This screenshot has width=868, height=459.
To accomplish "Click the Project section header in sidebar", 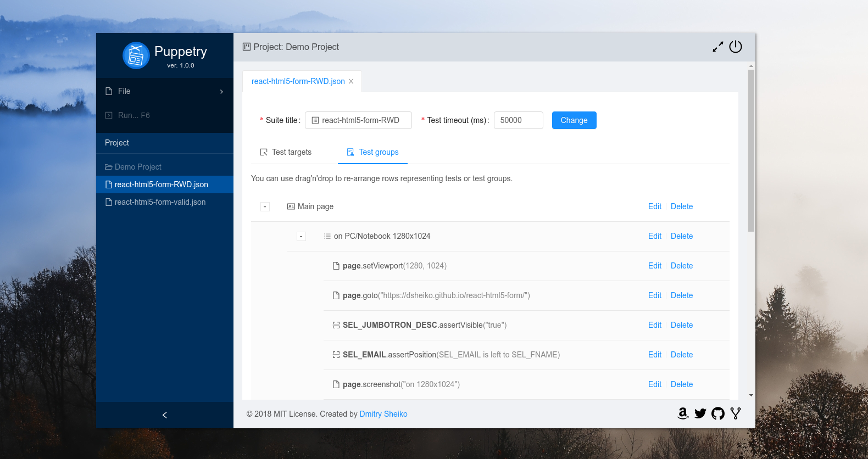I will pyautogui.click(x=165, y=143).
